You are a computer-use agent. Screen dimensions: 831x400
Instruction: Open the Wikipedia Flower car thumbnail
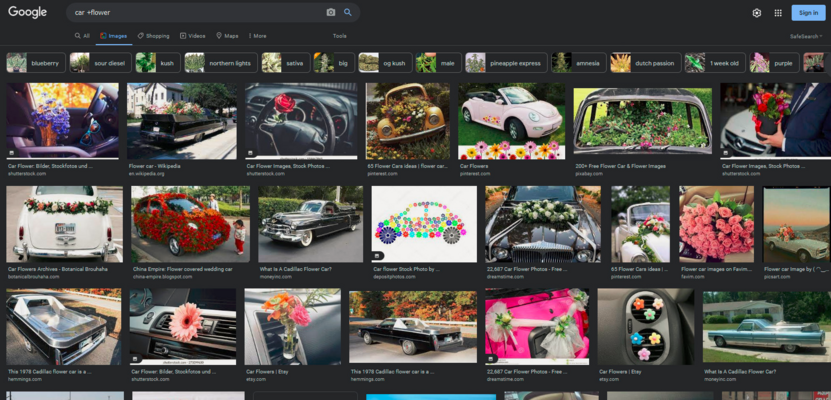pos(182,121)
